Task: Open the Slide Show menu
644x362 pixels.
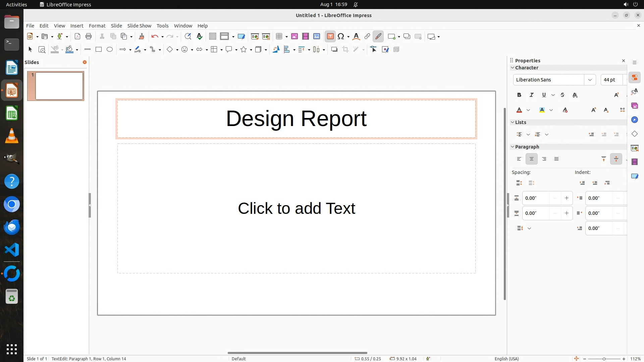Action: pos(139,26)
